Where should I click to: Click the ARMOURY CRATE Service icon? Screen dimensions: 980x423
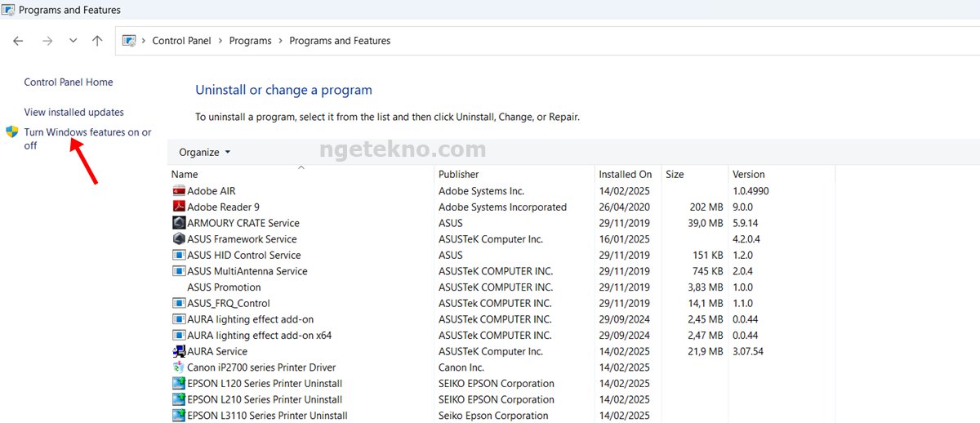pyautogui.click(x=179, y=223)
